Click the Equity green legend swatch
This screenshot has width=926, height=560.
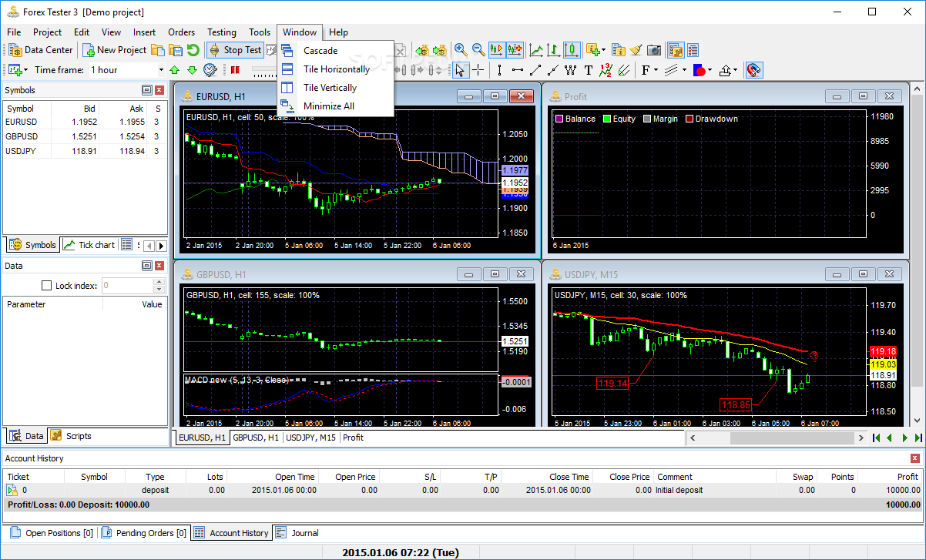[x=607, y=119]
